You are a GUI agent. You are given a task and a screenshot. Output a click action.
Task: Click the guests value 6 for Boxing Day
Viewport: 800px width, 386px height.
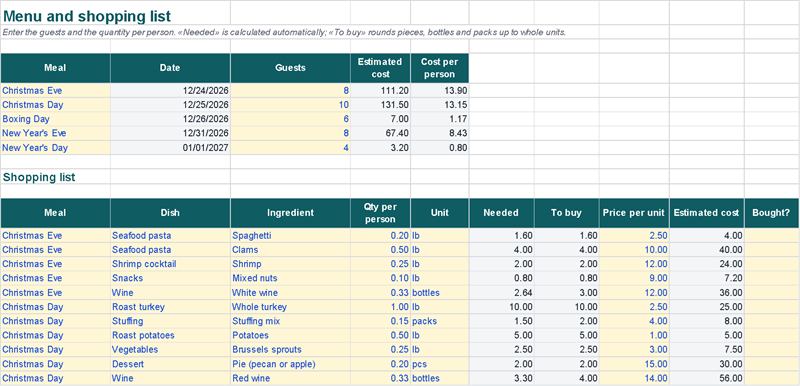[x=290, y=119]
